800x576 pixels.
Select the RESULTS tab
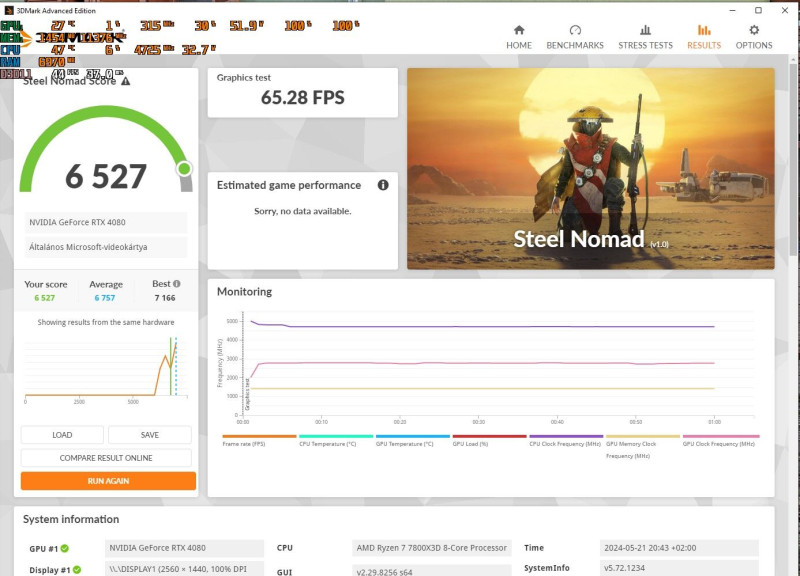pyautogui.click(x=704, y=37)
